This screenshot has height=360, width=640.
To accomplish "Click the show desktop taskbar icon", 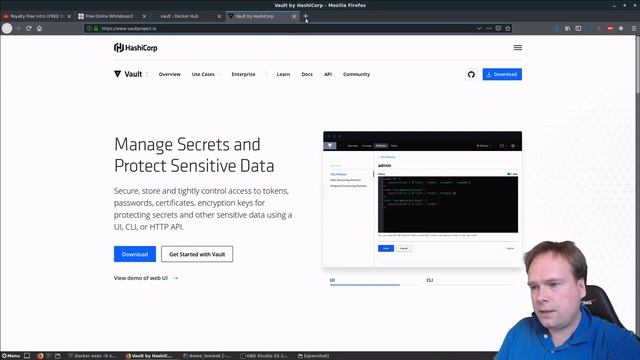I will 27,356.
